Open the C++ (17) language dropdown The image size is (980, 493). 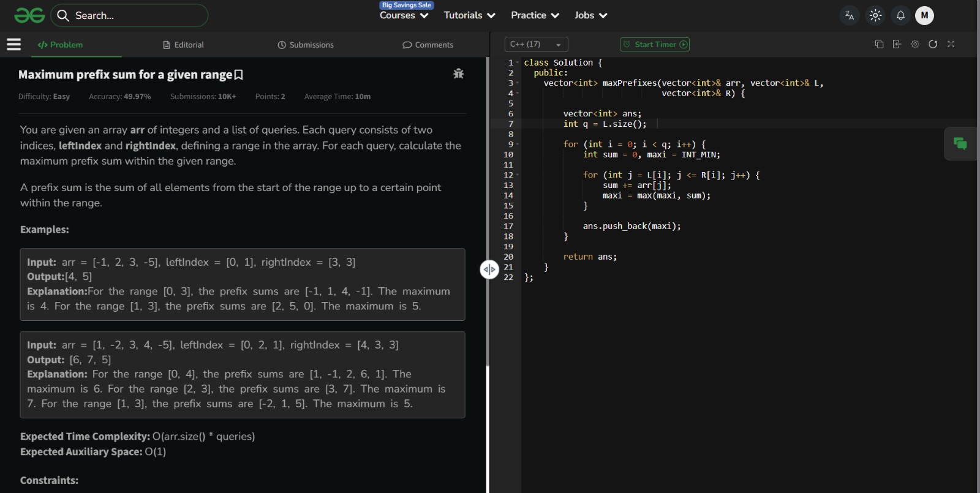click(536, 44)
